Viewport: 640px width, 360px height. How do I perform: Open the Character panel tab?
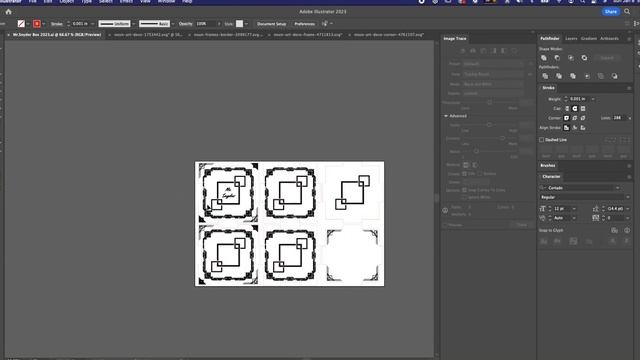click(x=551, y=177)
